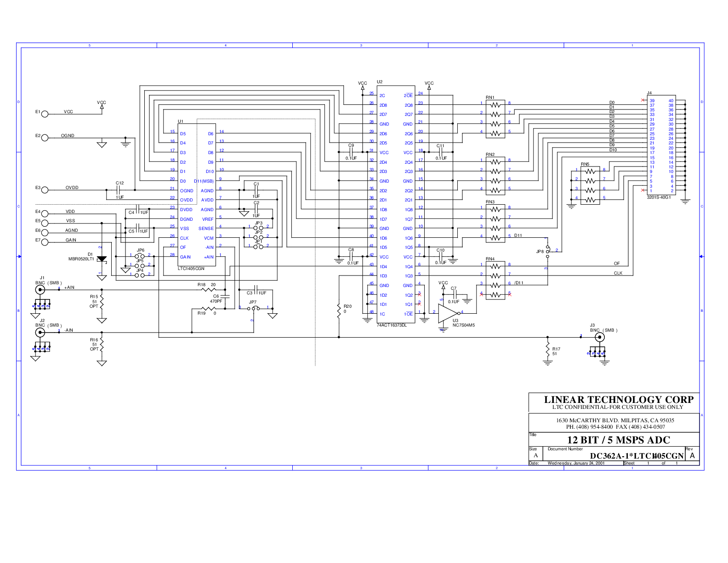The height and width of the screenshot is (563, 728).
Task: Select the 74ACT16373DL part label
Action: pyautogui.click(x=392, y=325)
